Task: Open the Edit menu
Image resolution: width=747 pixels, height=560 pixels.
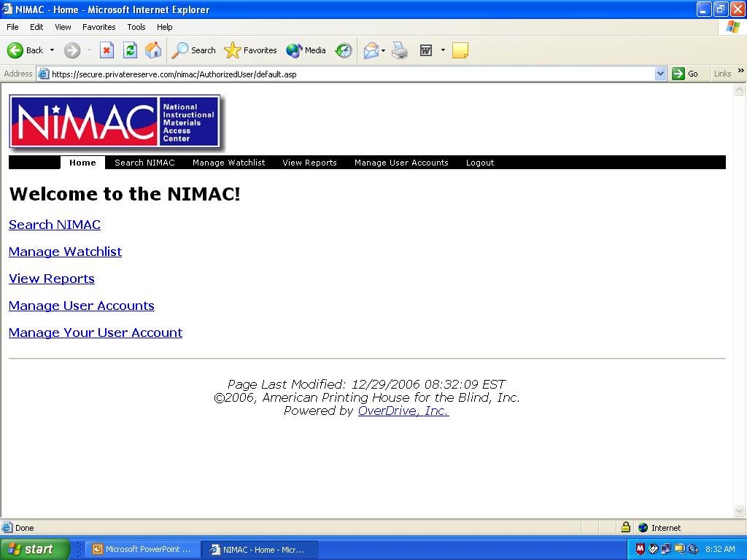Action: 36,27
